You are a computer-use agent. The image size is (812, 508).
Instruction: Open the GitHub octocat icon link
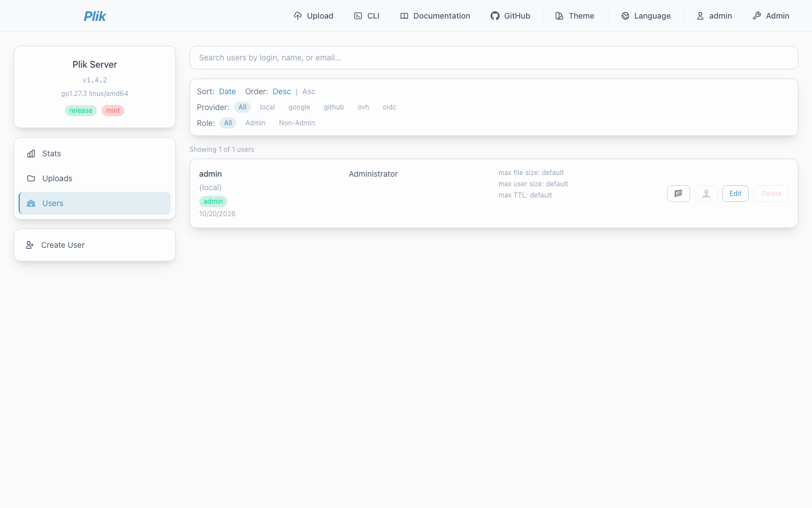[x=495, y=16]
